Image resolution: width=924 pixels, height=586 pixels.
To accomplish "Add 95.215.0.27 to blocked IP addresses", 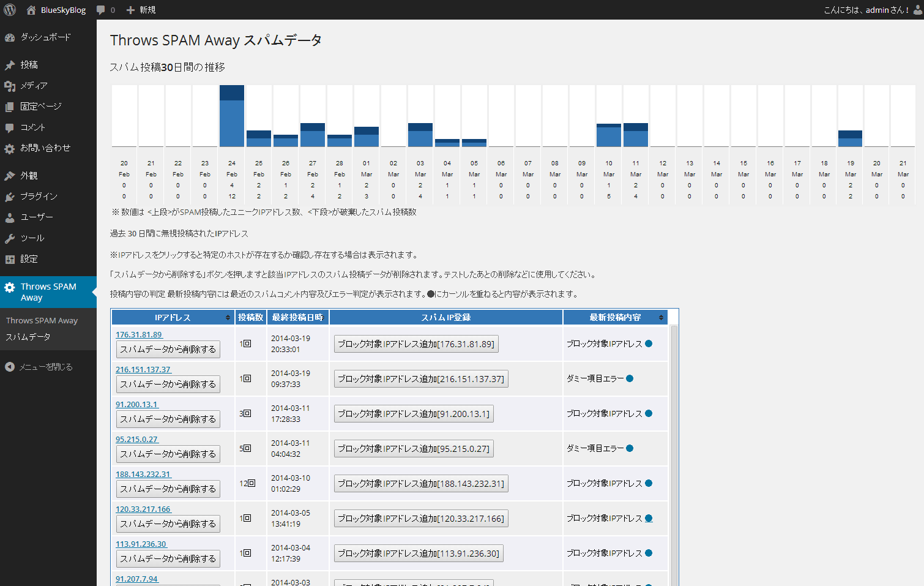I will (x=414, y=449).
